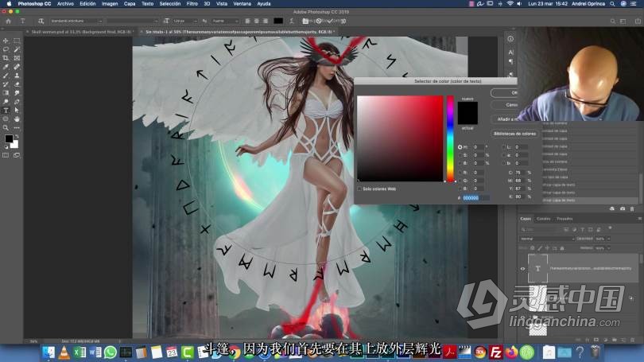This screenshot has height=362, width=644.
Task: Open the Edit Toolbar ellipsis
Action: (x=17, y=128)
